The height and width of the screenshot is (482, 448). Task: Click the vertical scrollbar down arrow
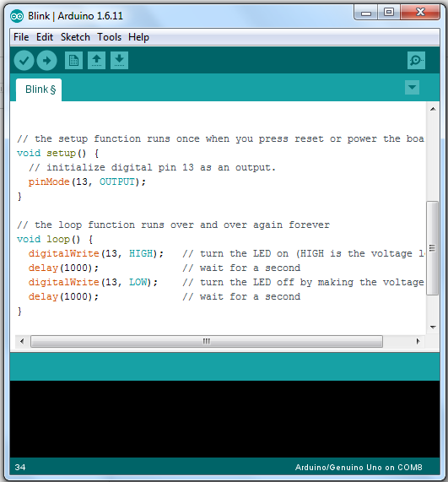pyautogui.click(x=433, y=327)
